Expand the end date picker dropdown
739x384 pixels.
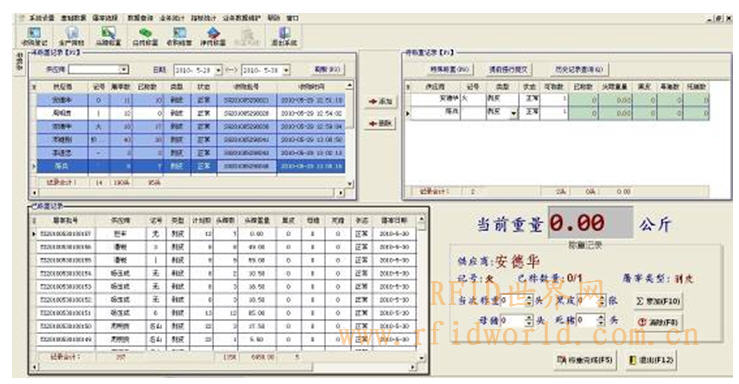pos(286,70)
